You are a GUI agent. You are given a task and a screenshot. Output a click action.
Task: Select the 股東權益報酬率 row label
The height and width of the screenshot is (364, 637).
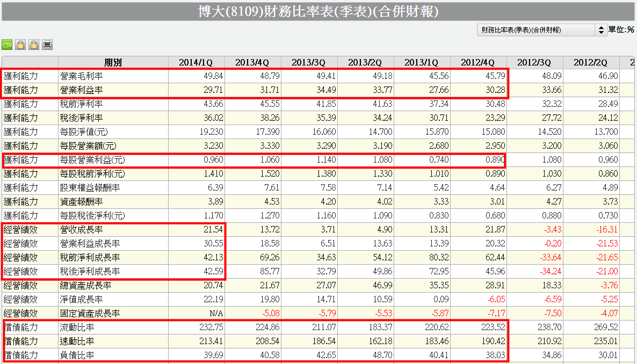[x=90, y=188]
